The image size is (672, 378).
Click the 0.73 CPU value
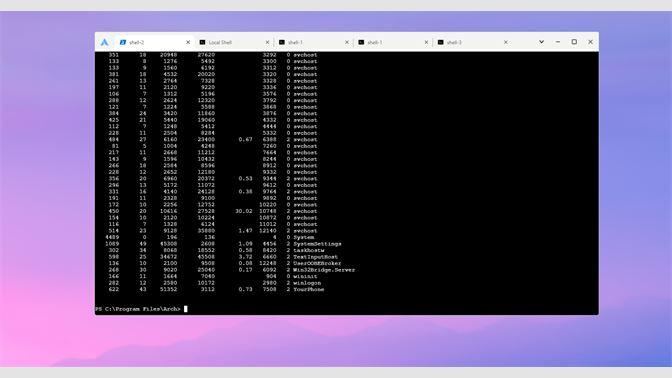[246, 289]
